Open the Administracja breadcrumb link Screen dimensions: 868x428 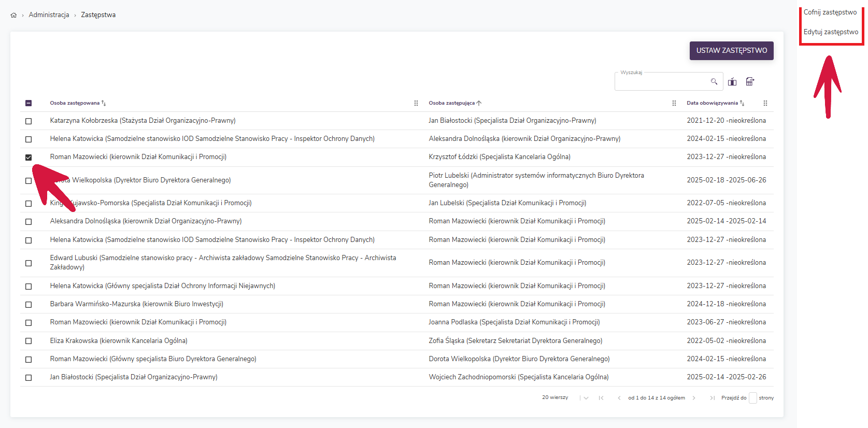(49, 15)
